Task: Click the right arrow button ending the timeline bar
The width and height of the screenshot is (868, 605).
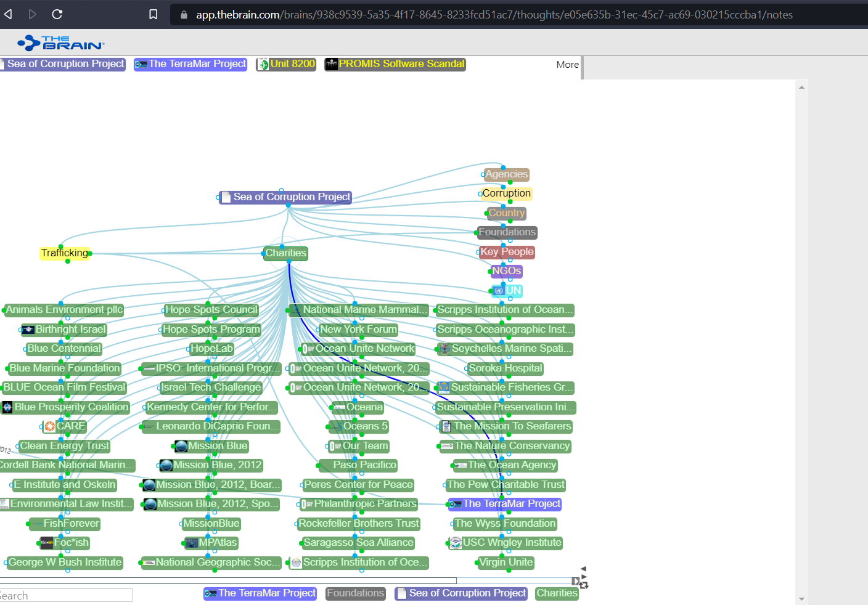Action: pyautogui.click(x=575, y=580)
